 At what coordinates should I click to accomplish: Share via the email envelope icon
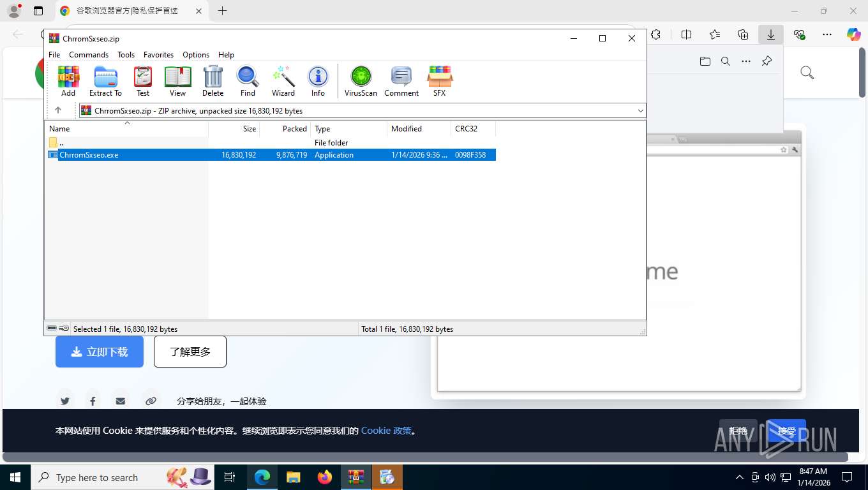[x=121, y=401]
